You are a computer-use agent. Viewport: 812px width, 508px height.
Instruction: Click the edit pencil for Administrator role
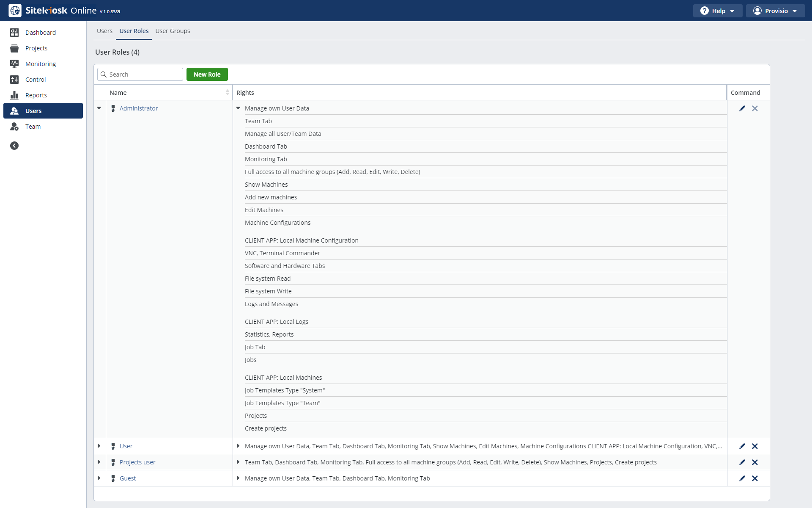[x=742, y=108]
